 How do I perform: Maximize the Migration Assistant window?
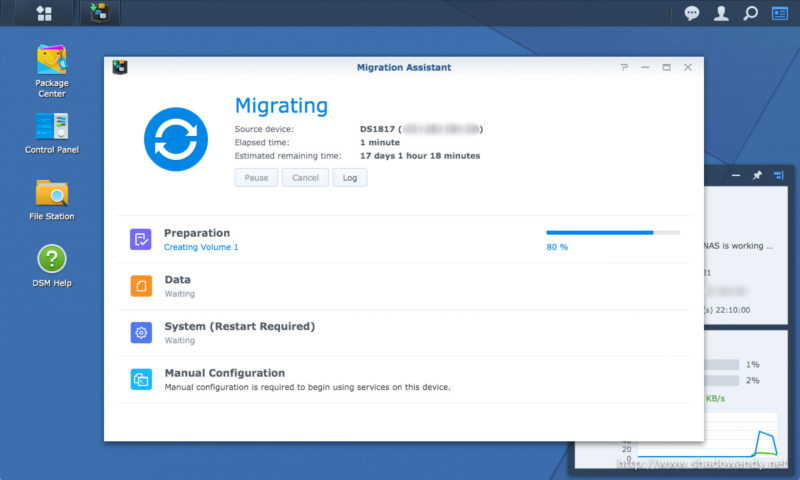click(x=666, y=67)
